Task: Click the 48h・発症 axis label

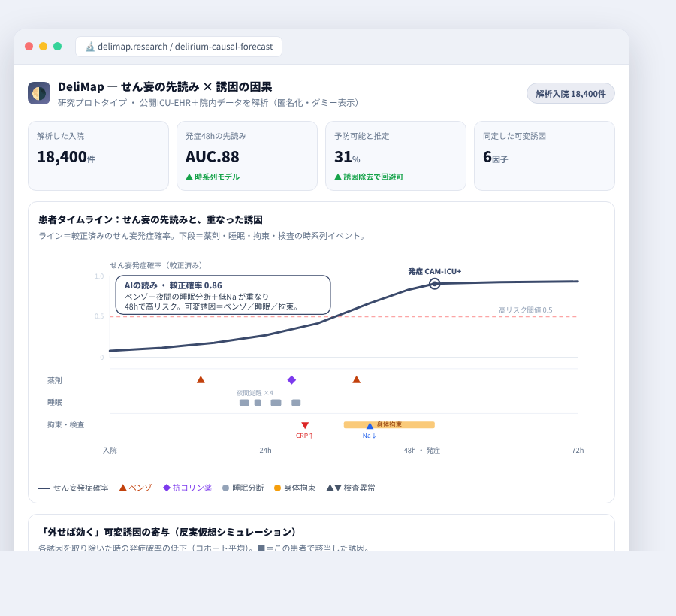Action: click(x=422, y=451)
